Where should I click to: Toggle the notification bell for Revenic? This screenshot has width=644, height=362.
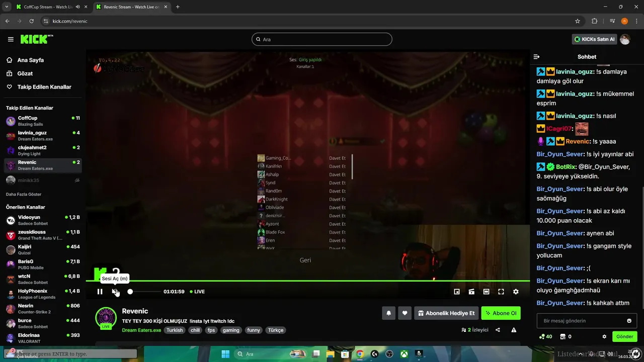point(388,313)
